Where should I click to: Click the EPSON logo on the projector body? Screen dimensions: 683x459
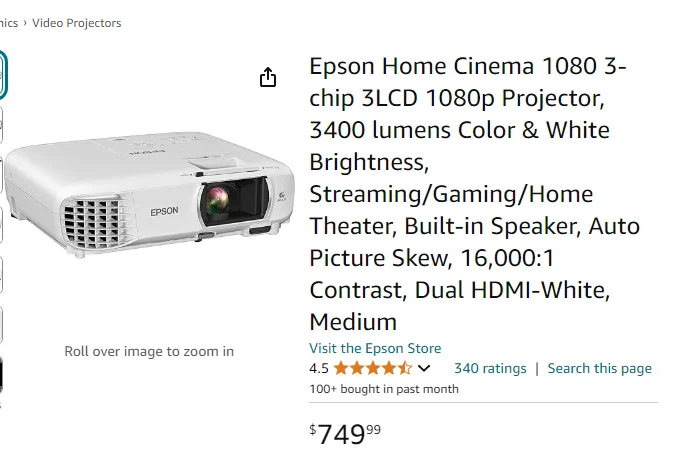164,211
